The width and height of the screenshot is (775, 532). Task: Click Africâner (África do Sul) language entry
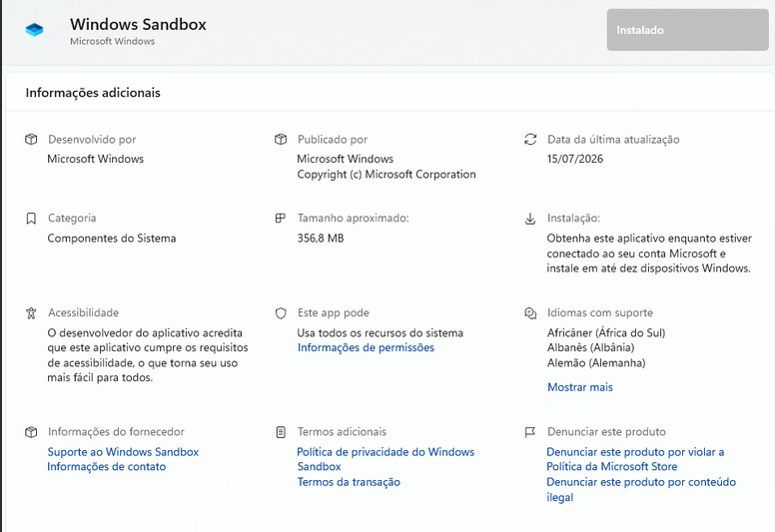[x=606, y=332]
